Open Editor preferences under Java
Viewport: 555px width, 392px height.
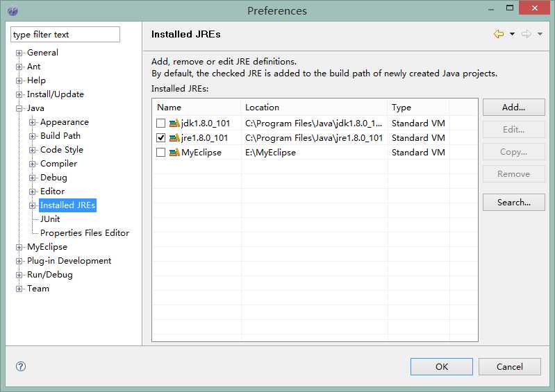52,191
